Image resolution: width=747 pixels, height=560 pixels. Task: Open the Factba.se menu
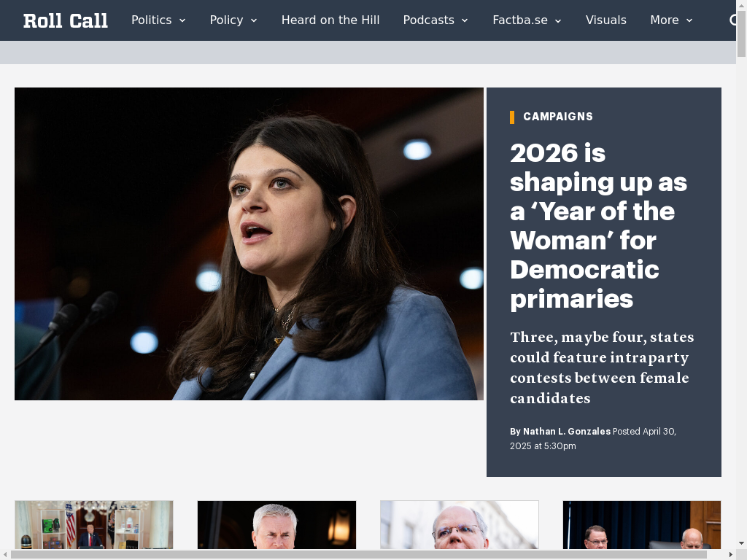(519, 20)
